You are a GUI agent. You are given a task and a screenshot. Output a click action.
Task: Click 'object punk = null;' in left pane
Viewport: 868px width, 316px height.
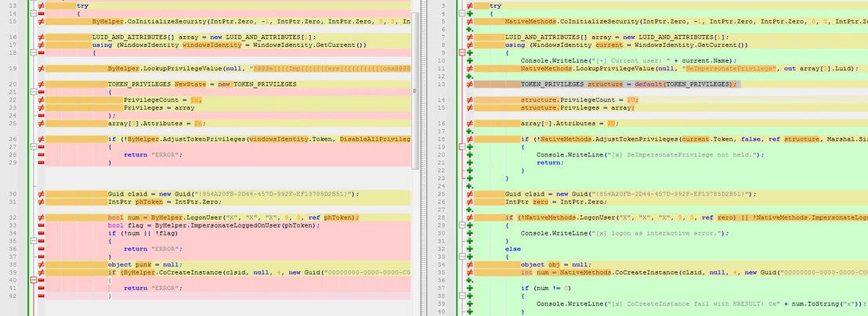(144, 264)
